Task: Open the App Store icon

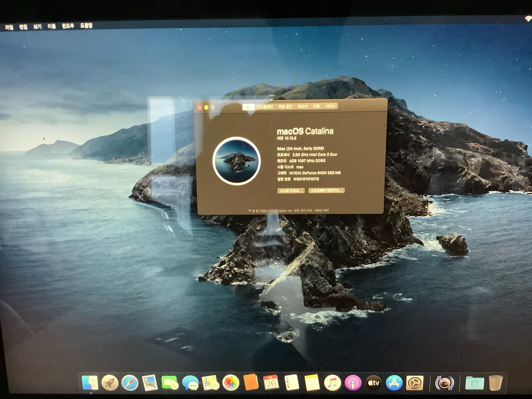Action: click(x=394, y=382)
